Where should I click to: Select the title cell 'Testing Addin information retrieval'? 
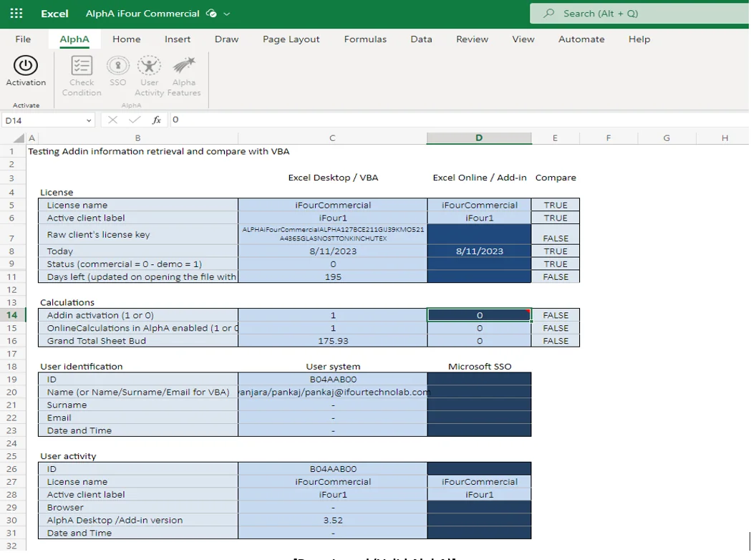[158, 151]
